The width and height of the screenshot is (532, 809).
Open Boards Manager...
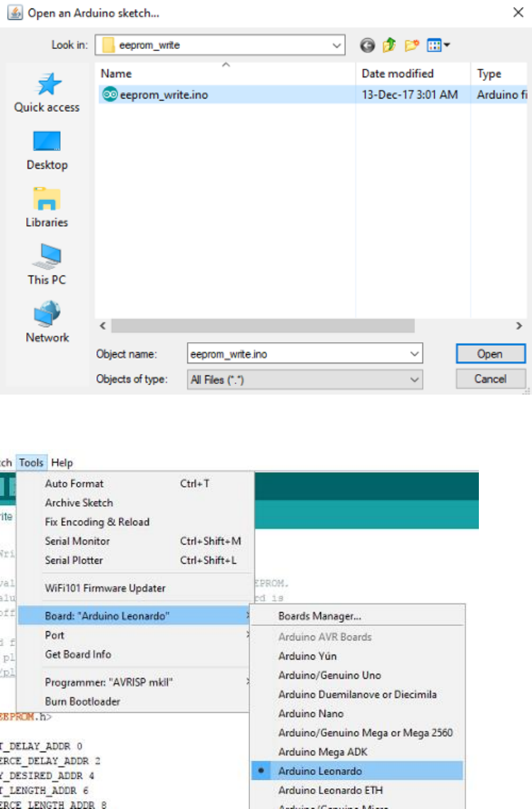coord(358,616)
